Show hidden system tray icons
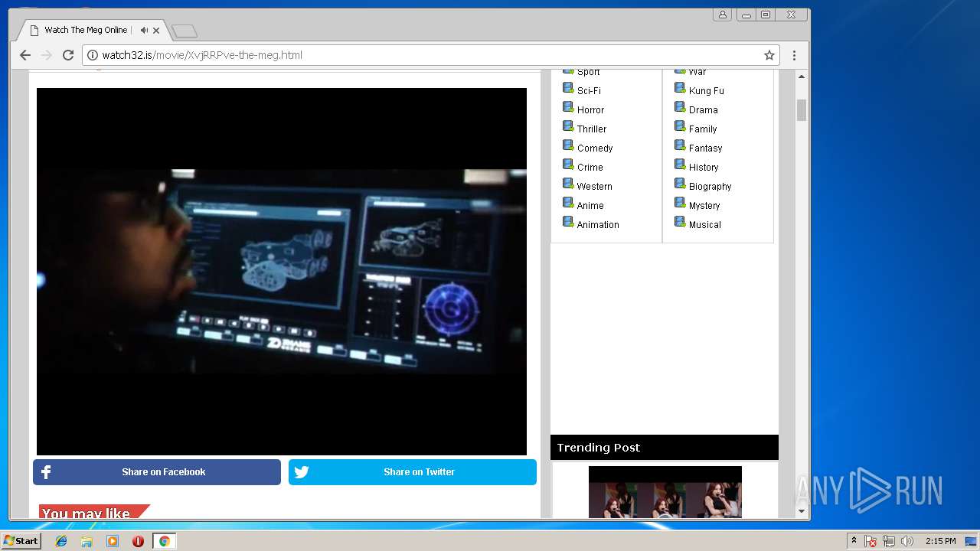This screenshot has width=980, height=551. (x=854, y=541)
